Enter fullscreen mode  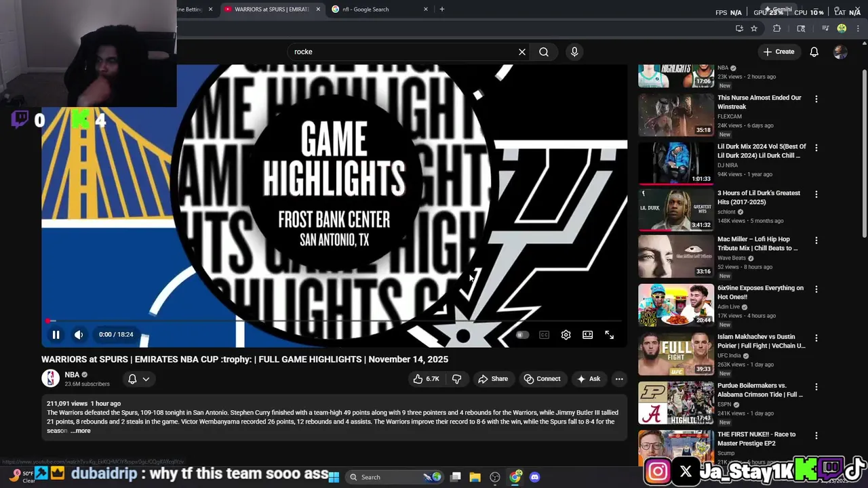(609, 335)
